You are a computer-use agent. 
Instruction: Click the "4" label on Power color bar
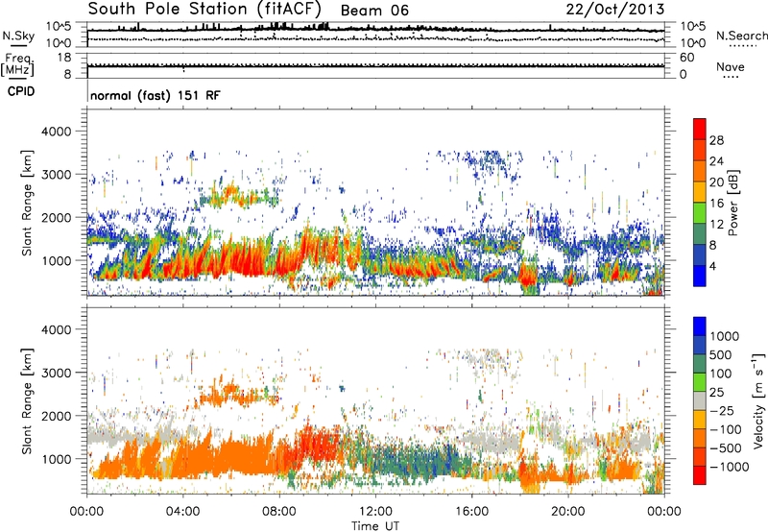(712, 266)
